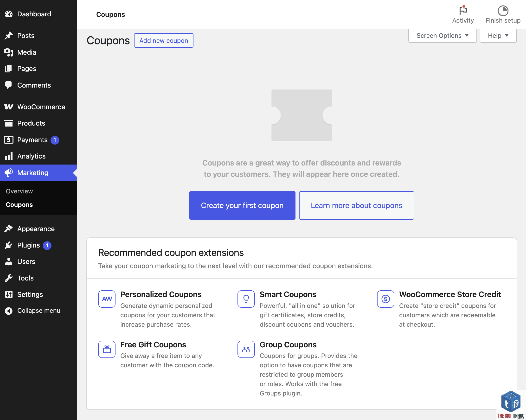The width and height of the screenshot is (526, 420).
Task: Click the Recommended coupon extensions heading
Action: (x=171, y=253)
